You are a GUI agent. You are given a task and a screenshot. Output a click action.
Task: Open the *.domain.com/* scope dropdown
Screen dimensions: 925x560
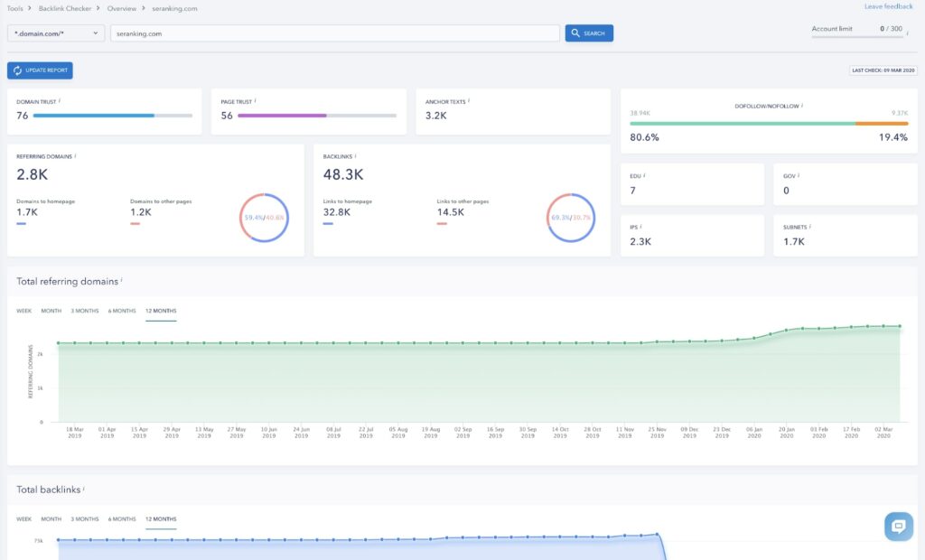56,33
